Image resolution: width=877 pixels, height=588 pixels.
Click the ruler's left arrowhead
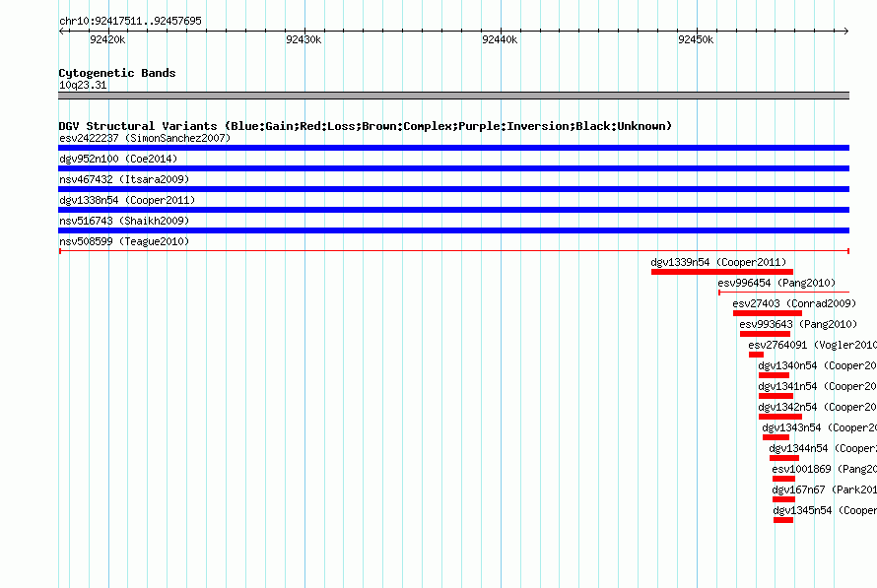click(61, 31)
